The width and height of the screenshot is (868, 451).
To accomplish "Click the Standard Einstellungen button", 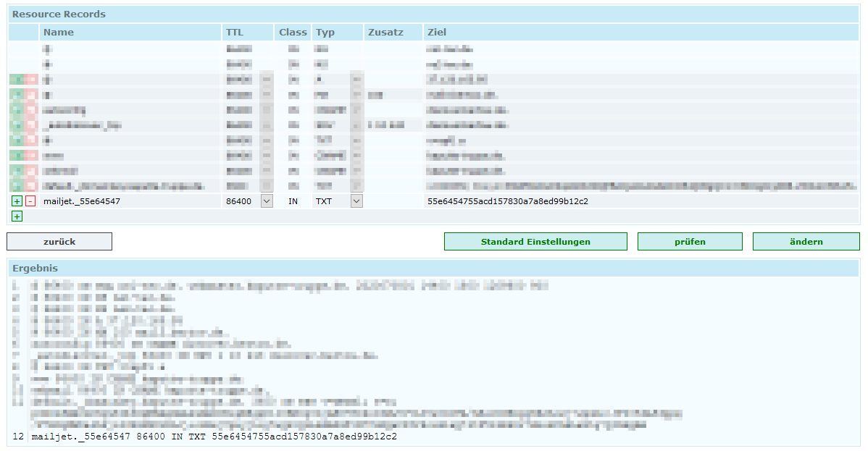I will click(535, 242).
